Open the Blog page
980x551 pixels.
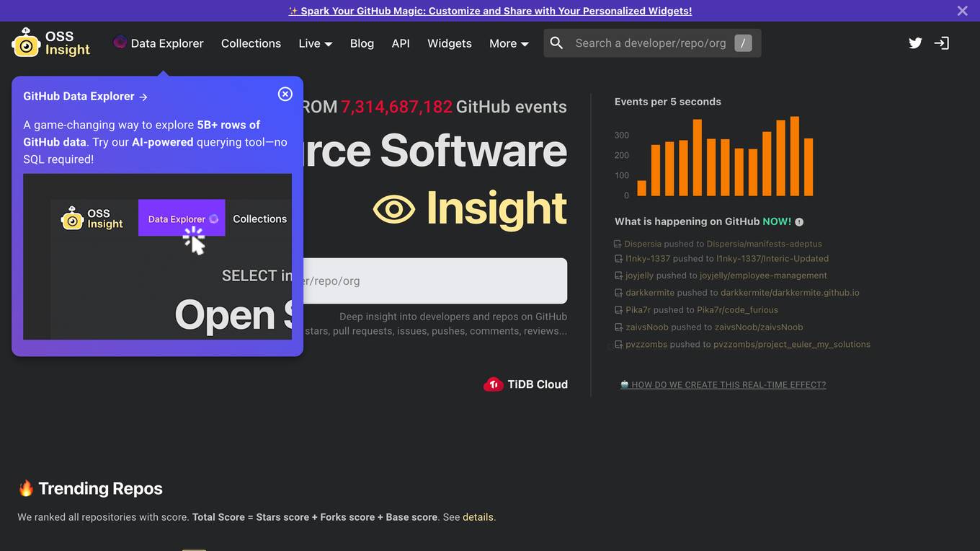coord(362,43)
